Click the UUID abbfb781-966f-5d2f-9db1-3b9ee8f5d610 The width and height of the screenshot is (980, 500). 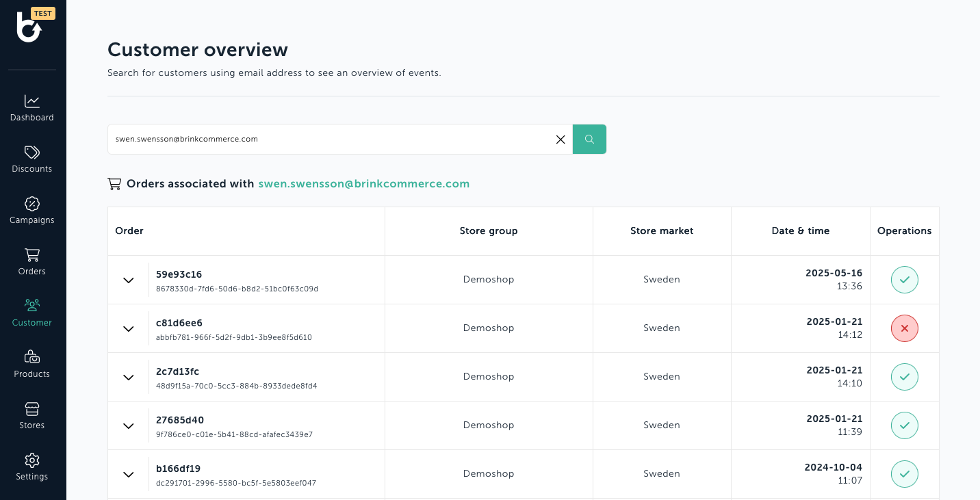[234, 337]
